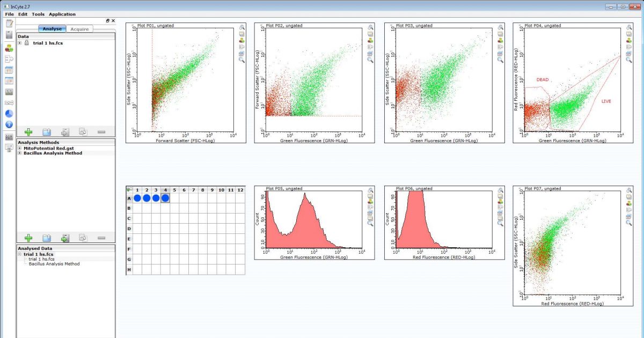Switch to the Acquire tab
The width and height of the screenshot is (644, 338).
pyautogui.click(x=79, y=28)
